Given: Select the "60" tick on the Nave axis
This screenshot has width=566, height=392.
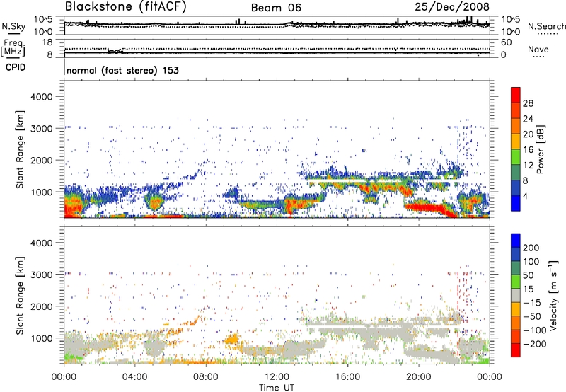Looking at the screenshot, I should point(506,42).
